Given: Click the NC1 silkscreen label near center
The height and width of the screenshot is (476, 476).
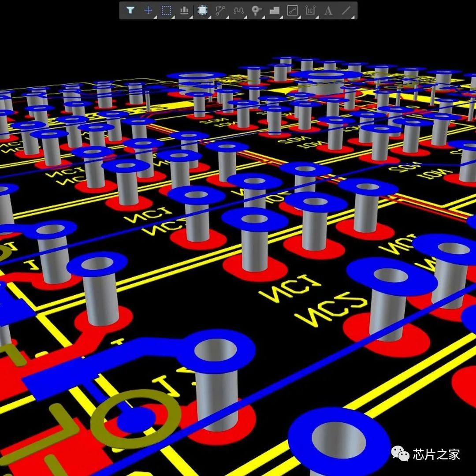Looking at the screenshot, I should (290, 288).
